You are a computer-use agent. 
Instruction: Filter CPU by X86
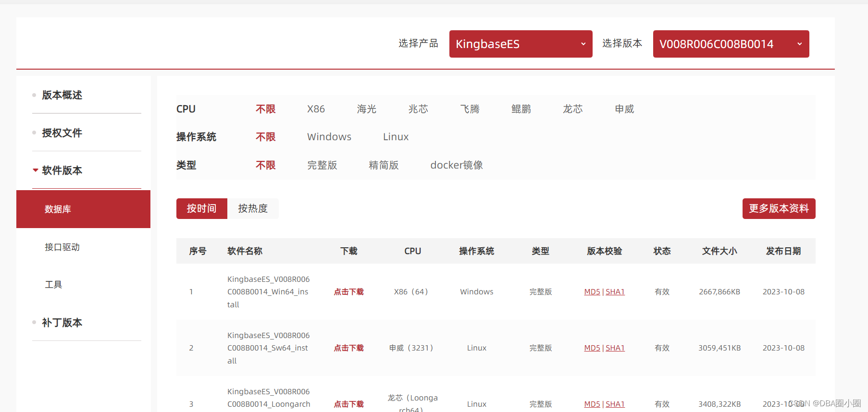click(x=316, y=109)
